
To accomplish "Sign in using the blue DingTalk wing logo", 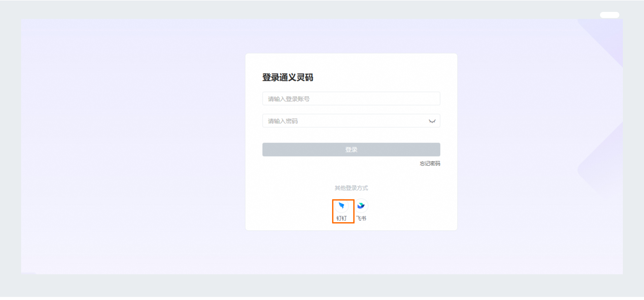I will coord(342,206).
